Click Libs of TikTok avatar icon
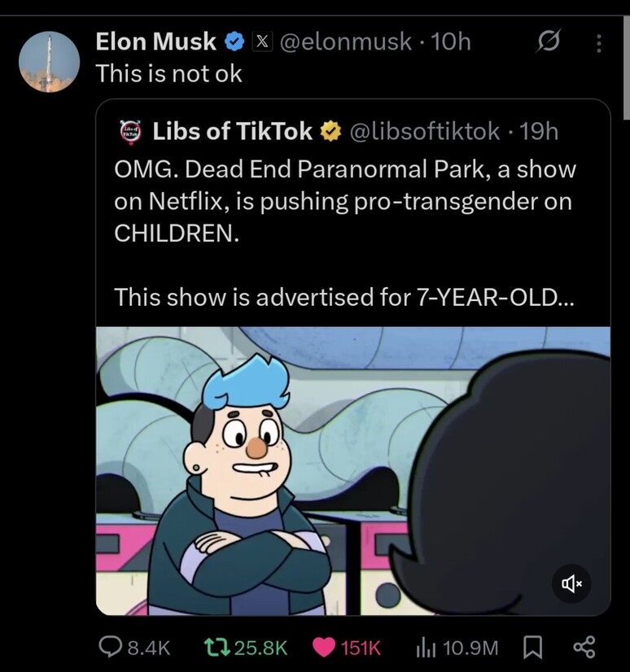The width and height of the screenshot is (630, 672). click(130, 131)
